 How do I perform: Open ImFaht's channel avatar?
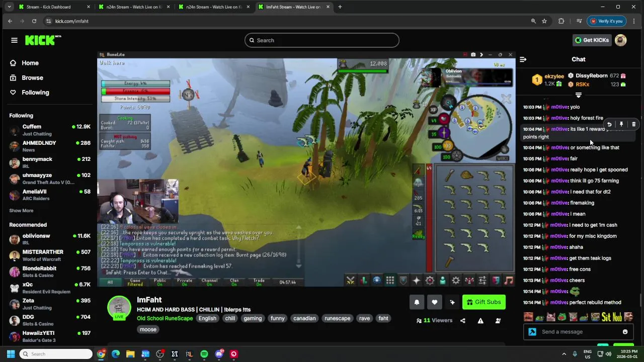point(119,308)
